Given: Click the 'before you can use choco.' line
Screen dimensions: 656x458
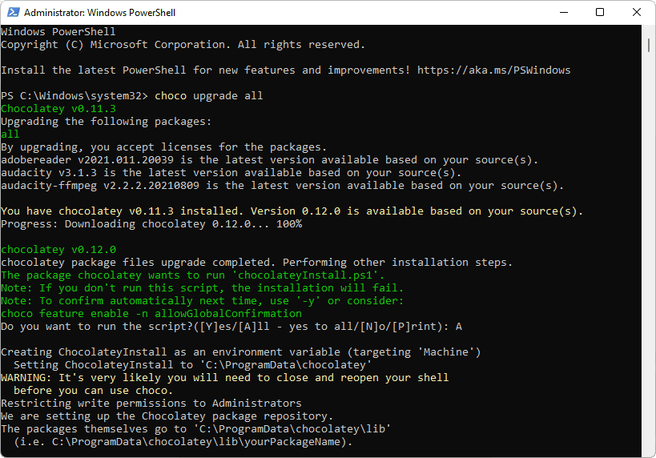Looking at the screenshot, I should pos(93,391).
